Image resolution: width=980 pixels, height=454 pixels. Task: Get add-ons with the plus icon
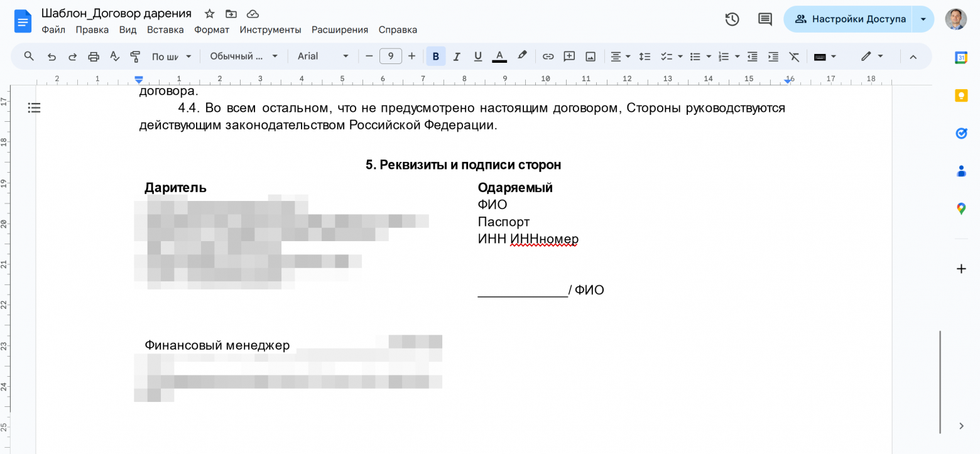pyautogui.click(x=961, y=269)
